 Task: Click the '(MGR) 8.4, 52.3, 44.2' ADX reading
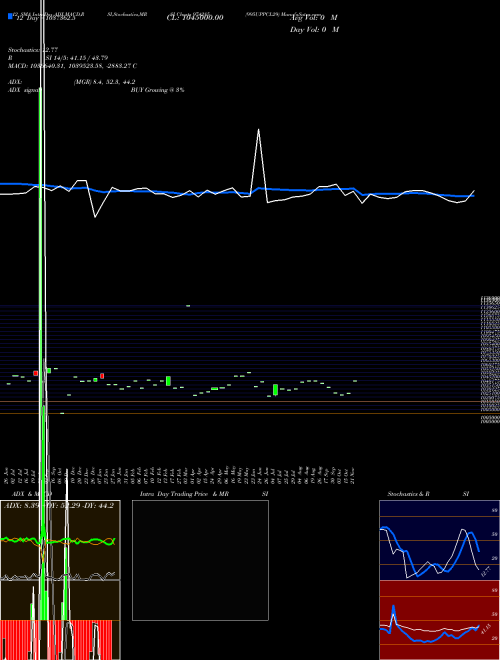point(104,82)
